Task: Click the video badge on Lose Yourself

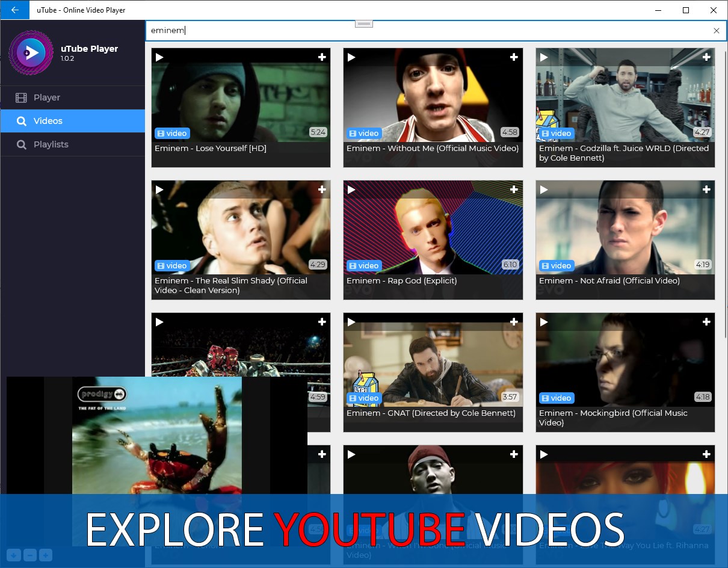Action: [171, 134]
